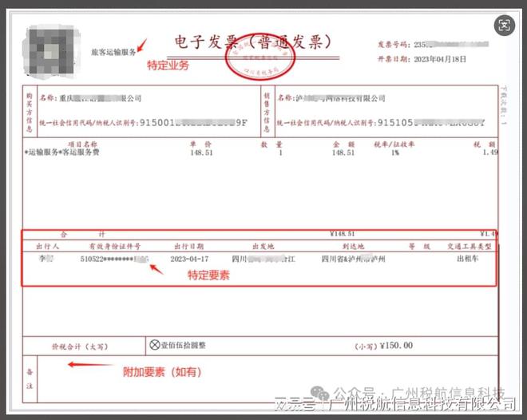Click the 148.51 value under 金额
Viewport: 527px width, 420px height.
[343, 153]
